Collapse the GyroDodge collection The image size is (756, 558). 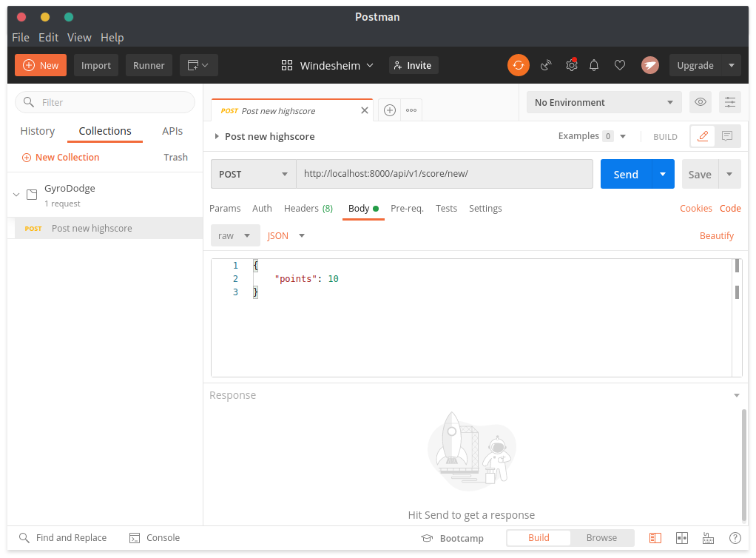[16, 195]
